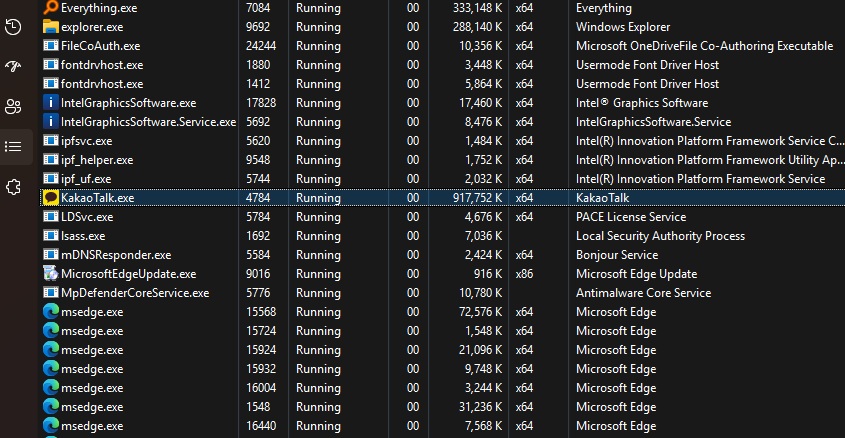This screenshot has width=845, height=438.
Task: Click the Everything.exe magnifier icon
Action: point(51,8)
